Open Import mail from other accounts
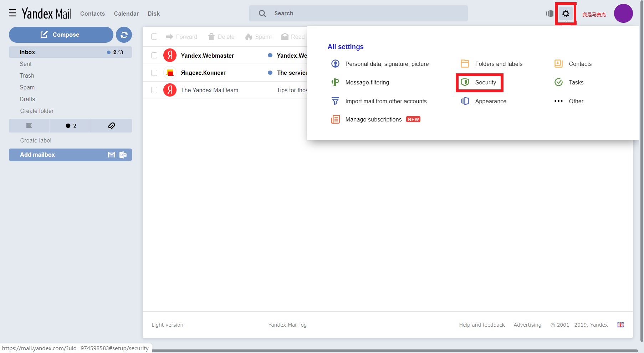Screen dimensions: 644x353 tap(386, 101)
